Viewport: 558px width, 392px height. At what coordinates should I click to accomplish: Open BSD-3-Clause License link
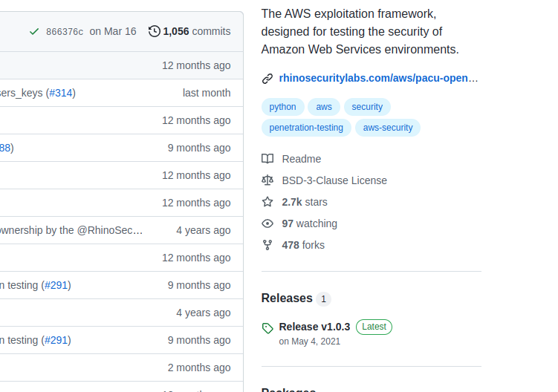[334, 180]
